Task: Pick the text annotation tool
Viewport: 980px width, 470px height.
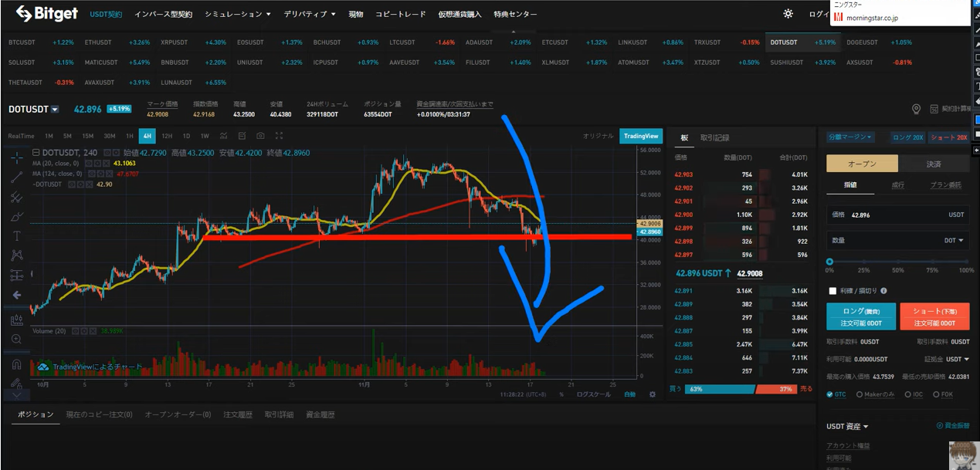Action: coord(17,236)
